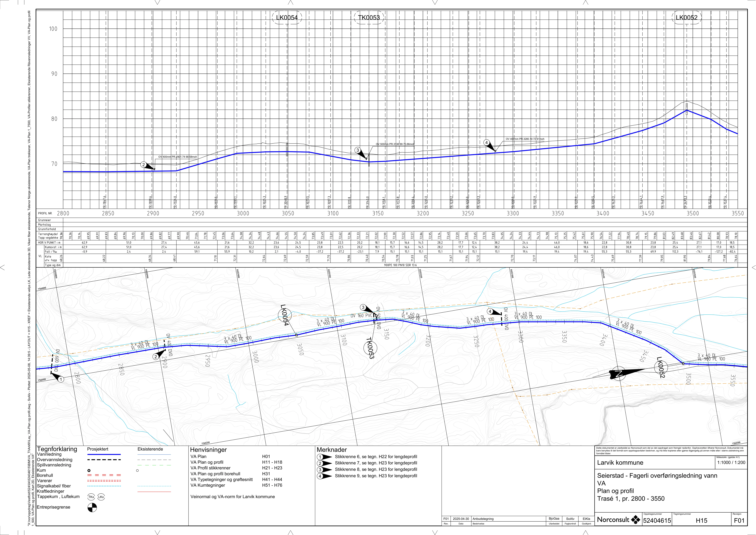Click the 'Tappekum , Luftekum' legend label
This screenshot has height=535, width=756.
[x=58, y=496]
